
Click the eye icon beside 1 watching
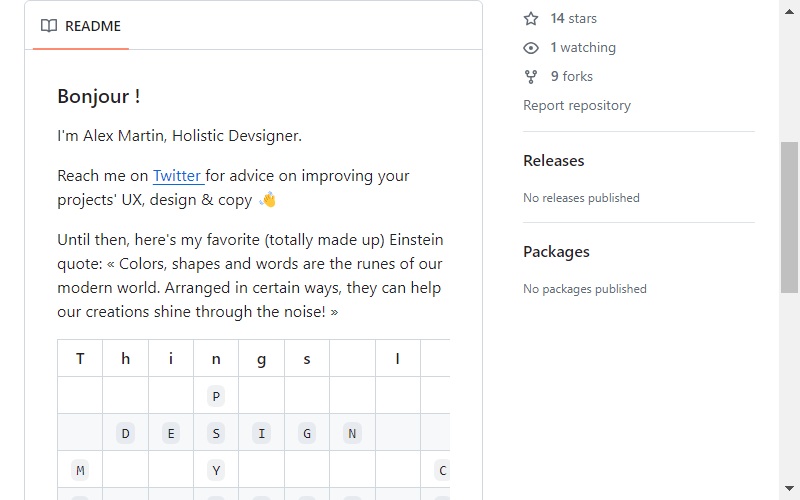pyautogui.click(x=531, y=48)
